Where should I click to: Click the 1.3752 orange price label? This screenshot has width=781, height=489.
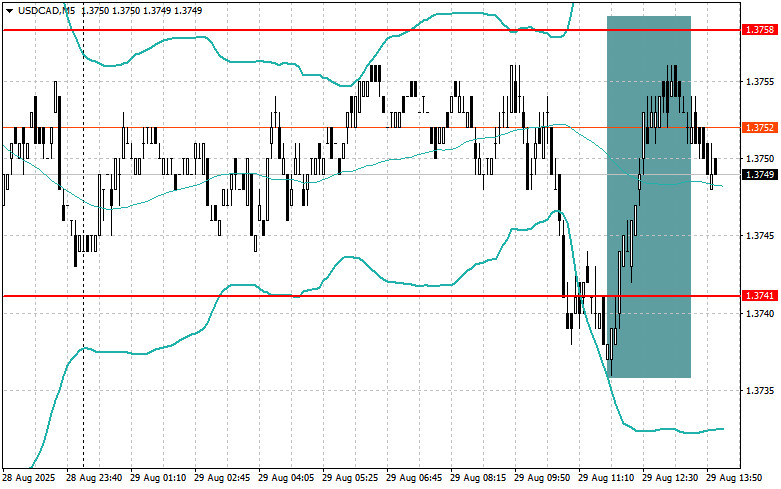pyautogui.click(x=760, y=127)
